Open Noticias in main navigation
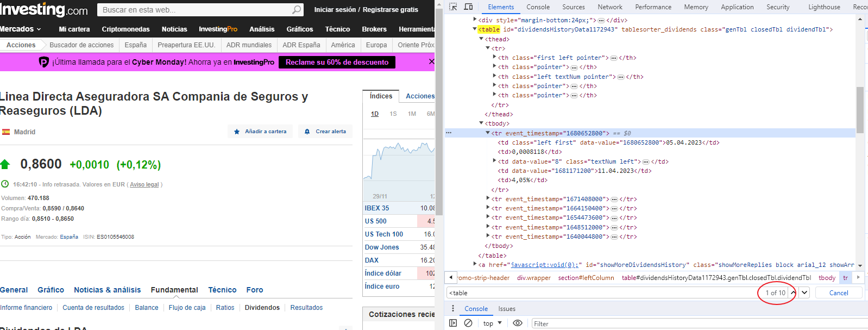The image size is (868, 330). [x=174, y=29]
